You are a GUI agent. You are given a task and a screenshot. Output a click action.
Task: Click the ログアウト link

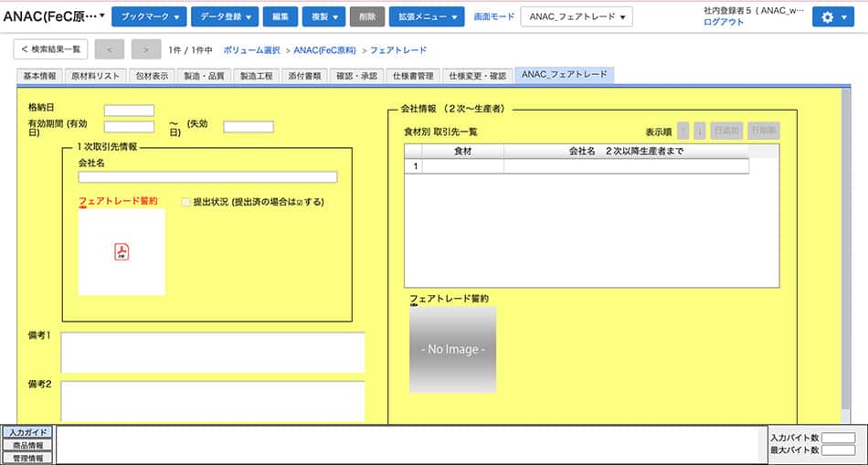point(724,23)
